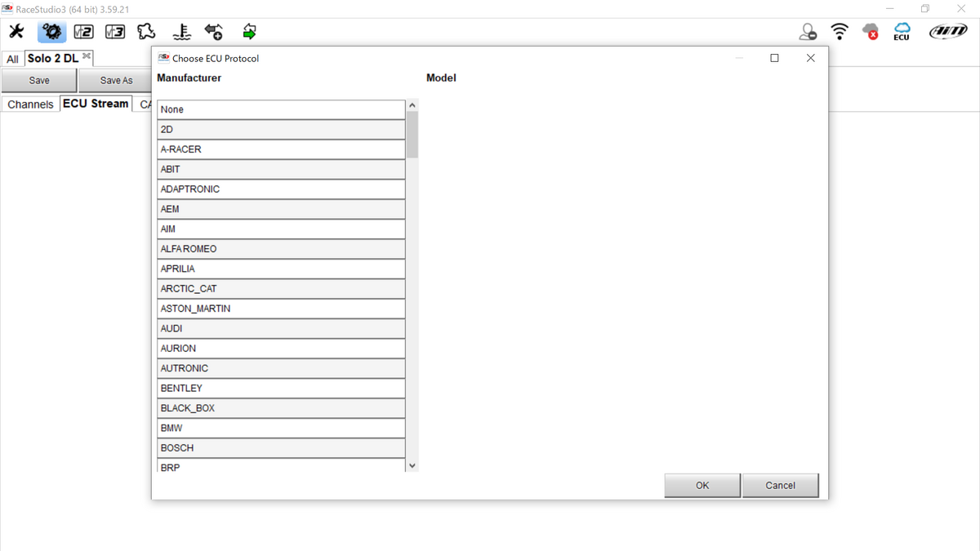This screenshot has height=551, width=980.
Task: Confirm with the OK button
Action: 702,485
